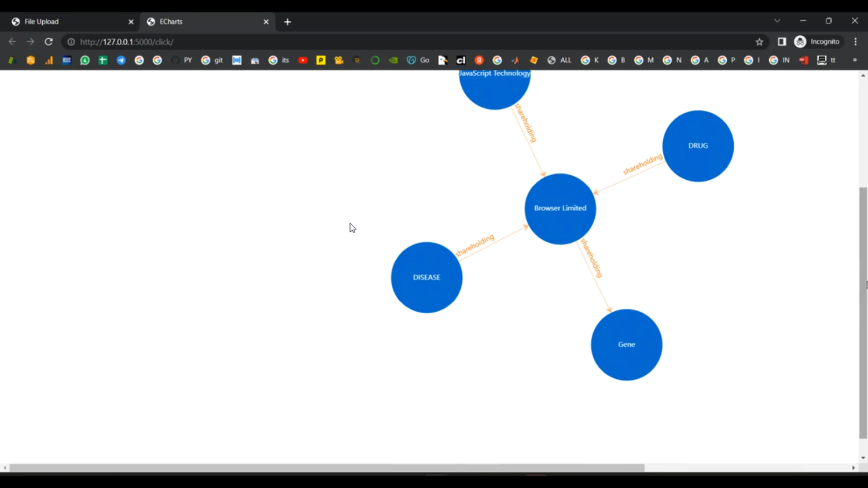Open the 'git' bookmark
The image size is (868, 488).
tap(212, 60)
